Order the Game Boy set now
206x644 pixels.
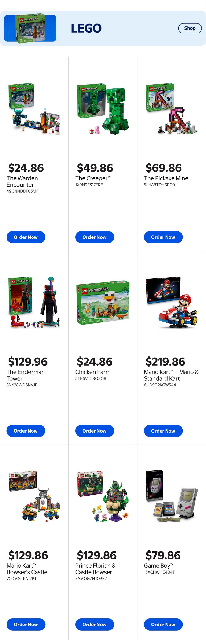[x=163, y=625]
